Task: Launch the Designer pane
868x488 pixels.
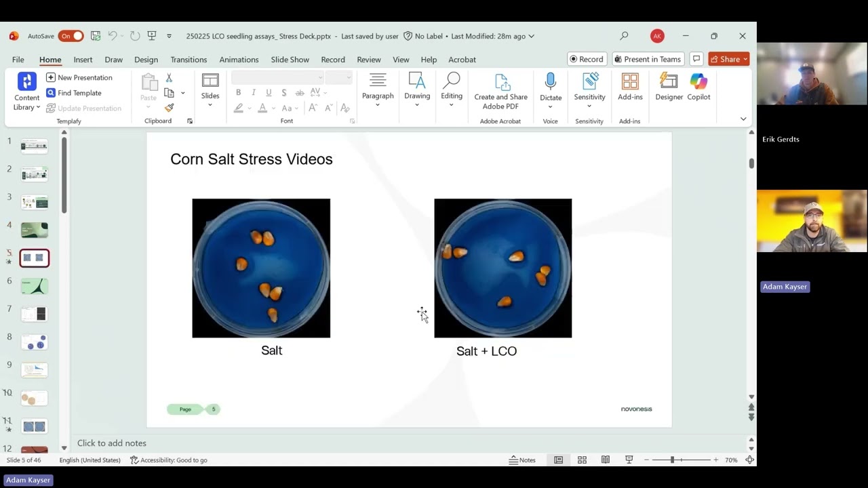Action: [669, 88]
